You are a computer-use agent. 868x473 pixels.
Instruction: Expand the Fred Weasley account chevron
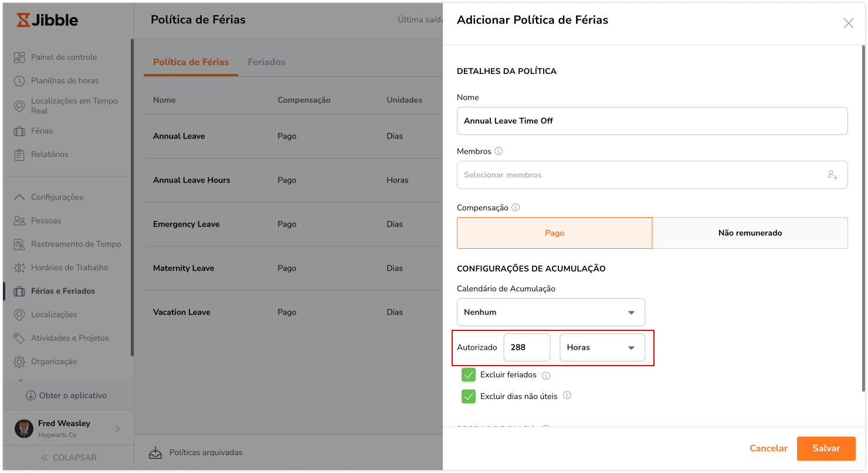click(117, 429)
